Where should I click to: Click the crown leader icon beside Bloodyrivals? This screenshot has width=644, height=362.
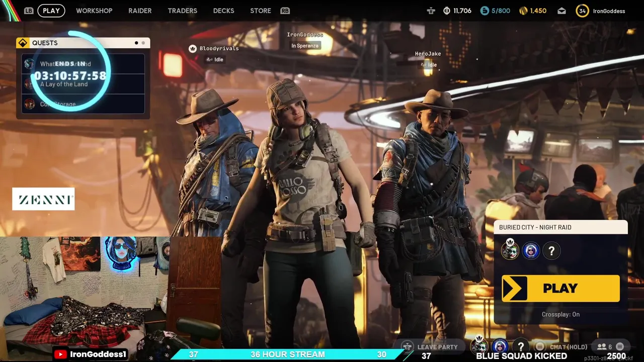(192, 49)
